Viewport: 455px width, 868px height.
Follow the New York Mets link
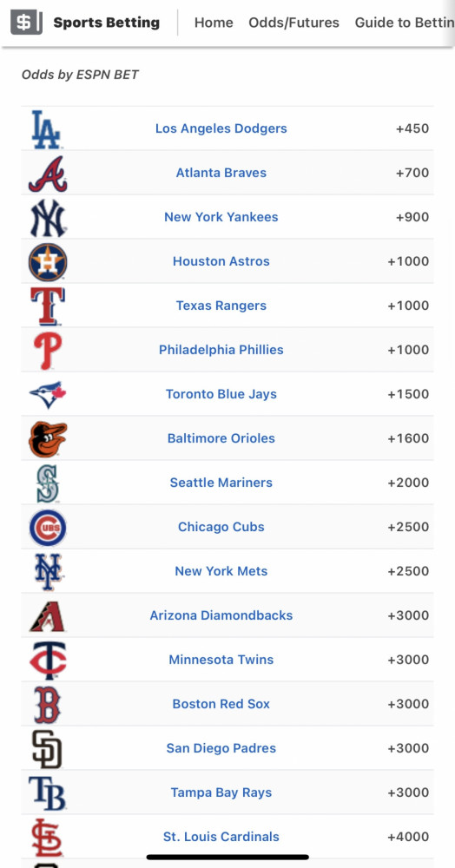point(221,571)
